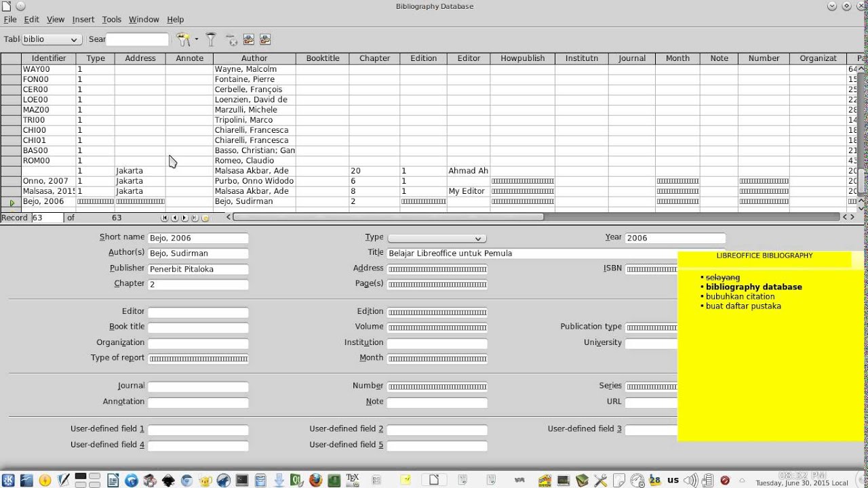The width and height of the screenshot is (868, 488).
Task: Open the Type dropdown in the form
Action: pyautogui.click(x=436, y=238)
